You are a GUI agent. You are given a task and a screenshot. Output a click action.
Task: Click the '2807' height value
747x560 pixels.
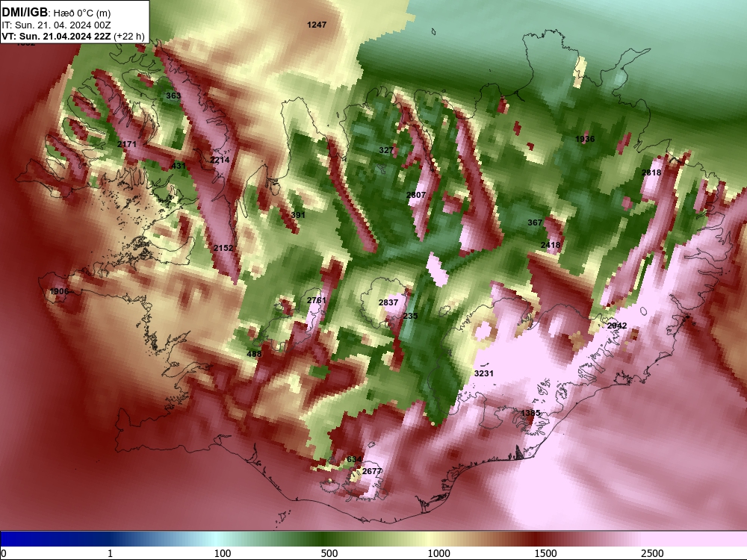point(416,195)
